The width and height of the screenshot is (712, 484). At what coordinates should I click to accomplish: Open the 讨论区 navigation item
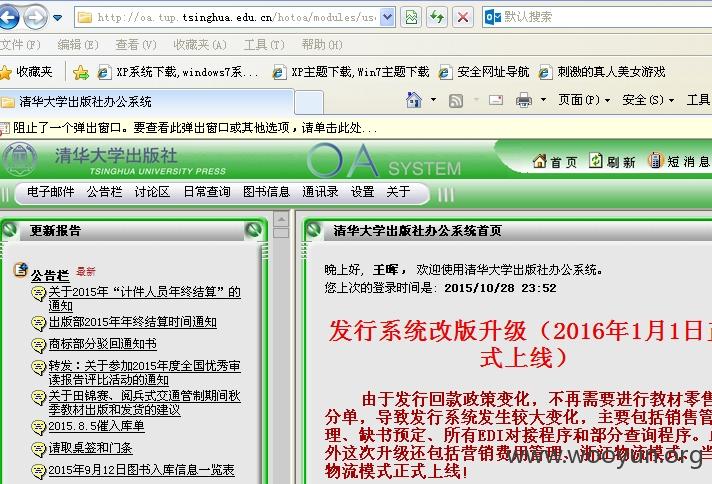(x=152, y=192)
